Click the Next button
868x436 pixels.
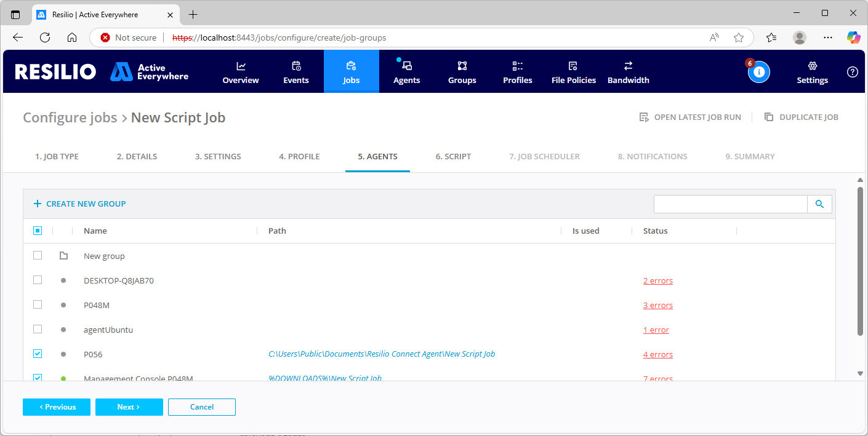coord(129,407)
